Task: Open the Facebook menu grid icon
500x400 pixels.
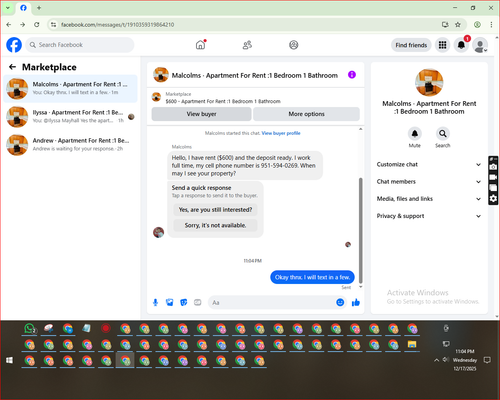Action: (442, 45)
